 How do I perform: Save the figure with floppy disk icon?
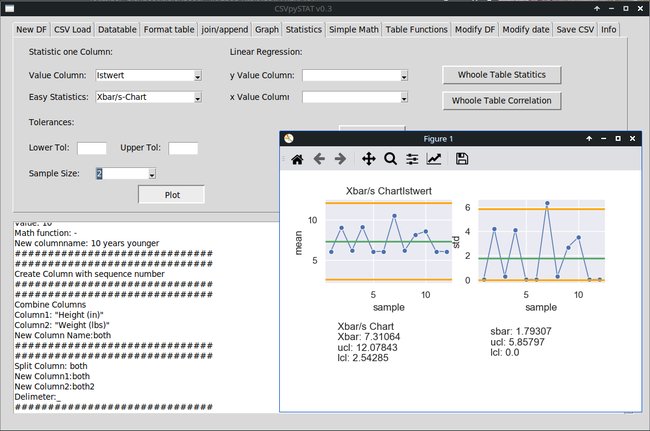pyautogui.click(x=462, y=159)
